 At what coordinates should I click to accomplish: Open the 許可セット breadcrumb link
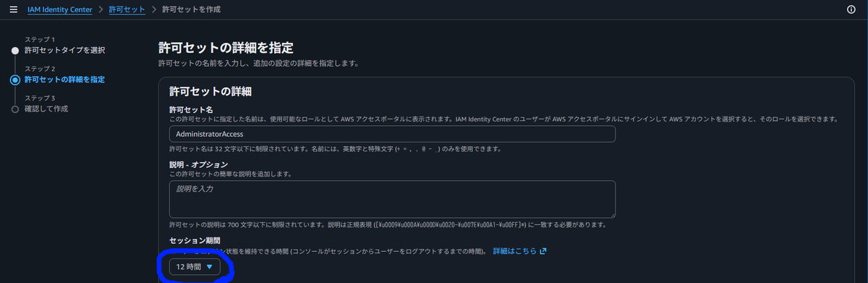coord(127,9)
